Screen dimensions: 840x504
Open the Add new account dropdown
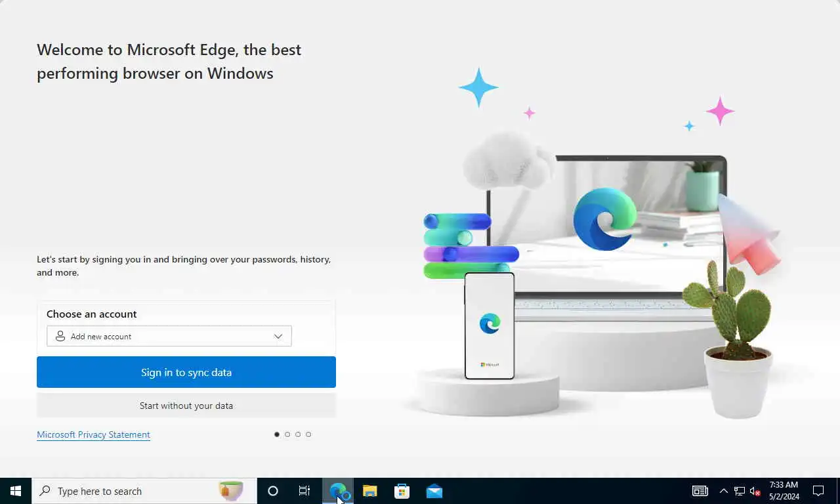(x=169, y=336)
